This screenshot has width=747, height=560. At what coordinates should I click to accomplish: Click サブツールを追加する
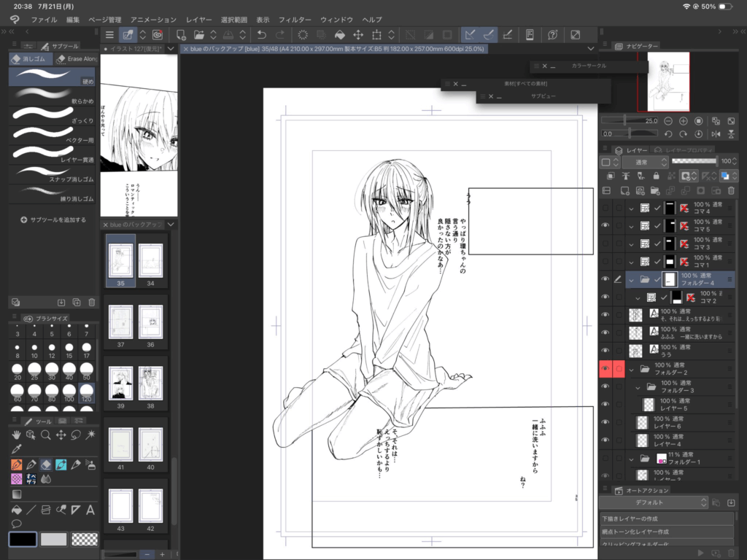pyautogui.click(x=53, y=219)
